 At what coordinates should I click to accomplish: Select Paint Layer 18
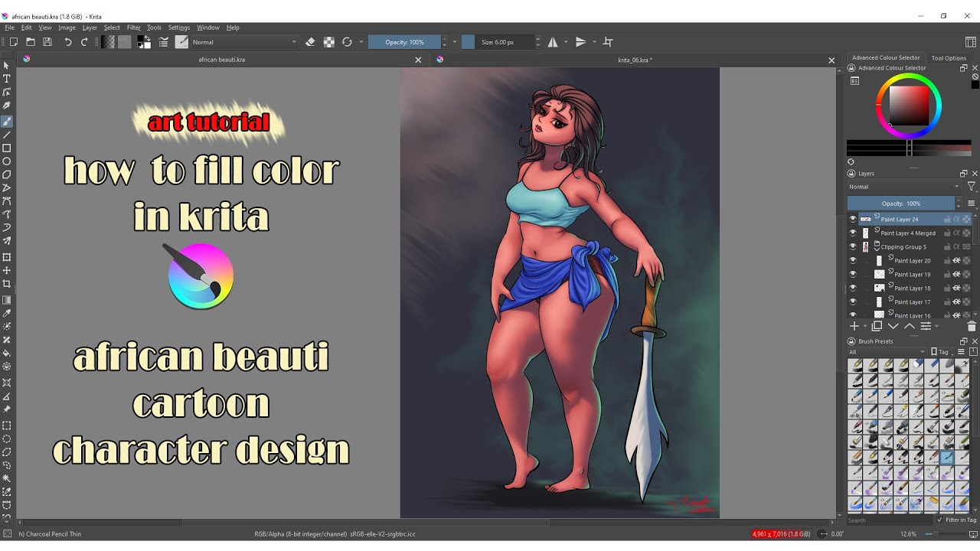point(912,288)
